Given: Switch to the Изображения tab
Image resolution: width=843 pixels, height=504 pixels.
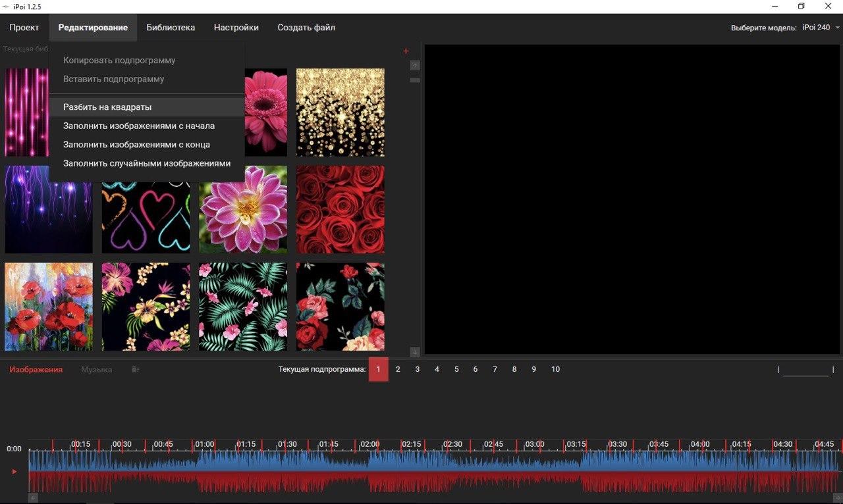Looking at the screenshot, I should [x=36, y=370].
